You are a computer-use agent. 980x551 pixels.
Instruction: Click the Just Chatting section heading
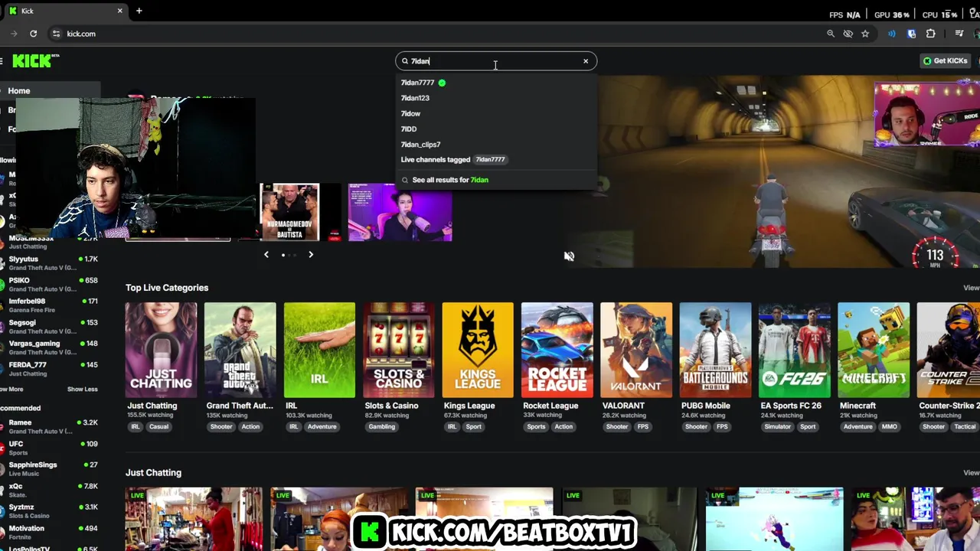tap(153, 473)
